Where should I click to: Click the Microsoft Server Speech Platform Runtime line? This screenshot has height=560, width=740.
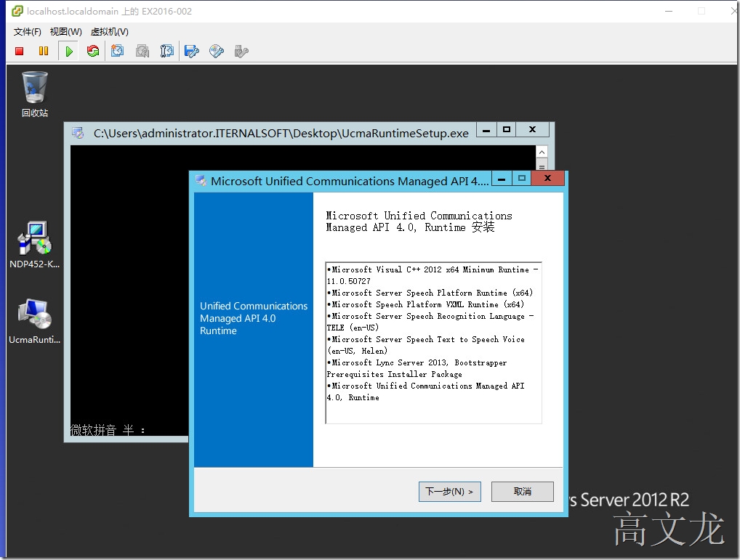(430, 293)
